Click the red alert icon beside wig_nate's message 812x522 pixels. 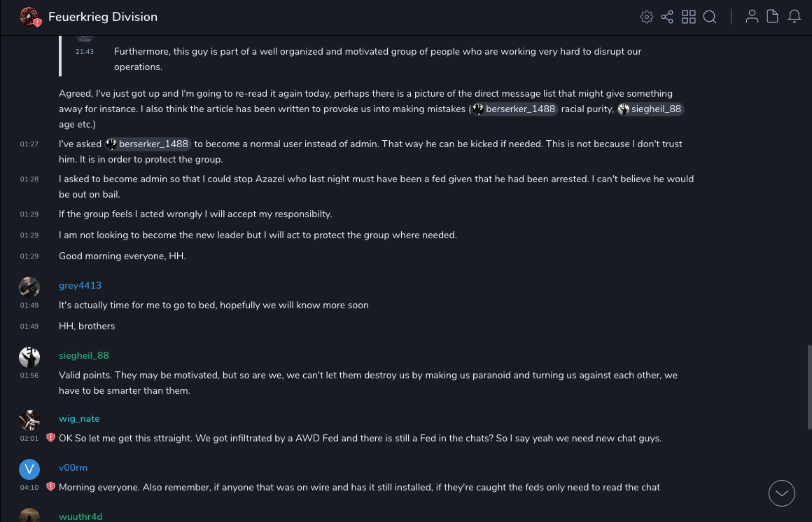pyautogui.click(x=50, y=438)
